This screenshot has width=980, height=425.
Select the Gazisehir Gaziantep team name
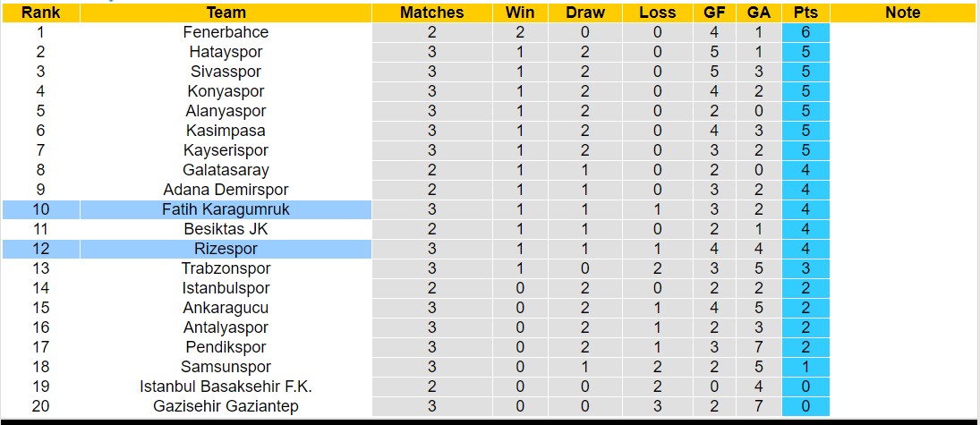(x=226, y=406)
